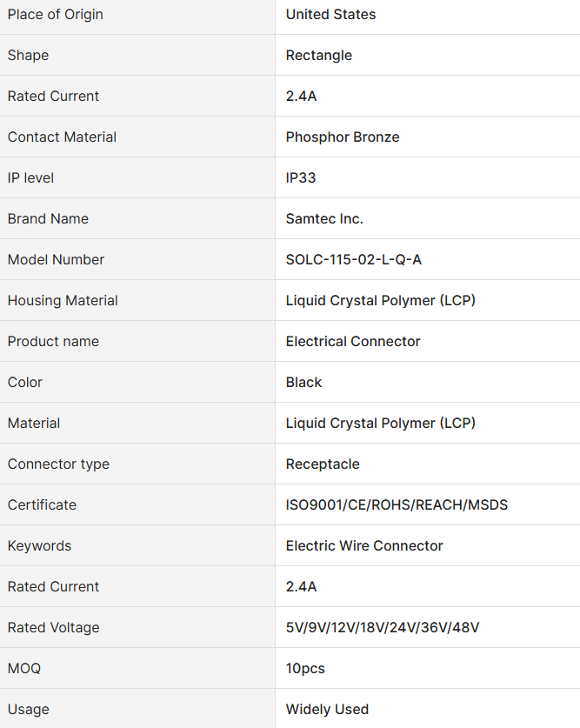Select the Electrical Connector product name
580x728 pixels.
pyautogui.click(x=353, y=341)
